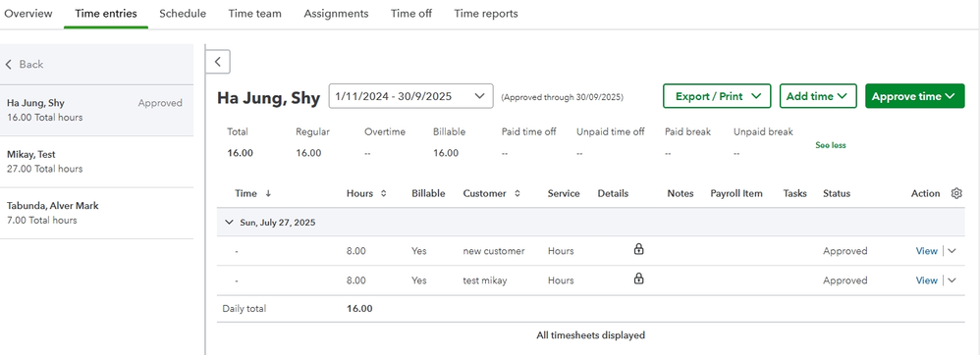Open the date range dropdown
Screen dimensions: 980x355
click(410, 96)
